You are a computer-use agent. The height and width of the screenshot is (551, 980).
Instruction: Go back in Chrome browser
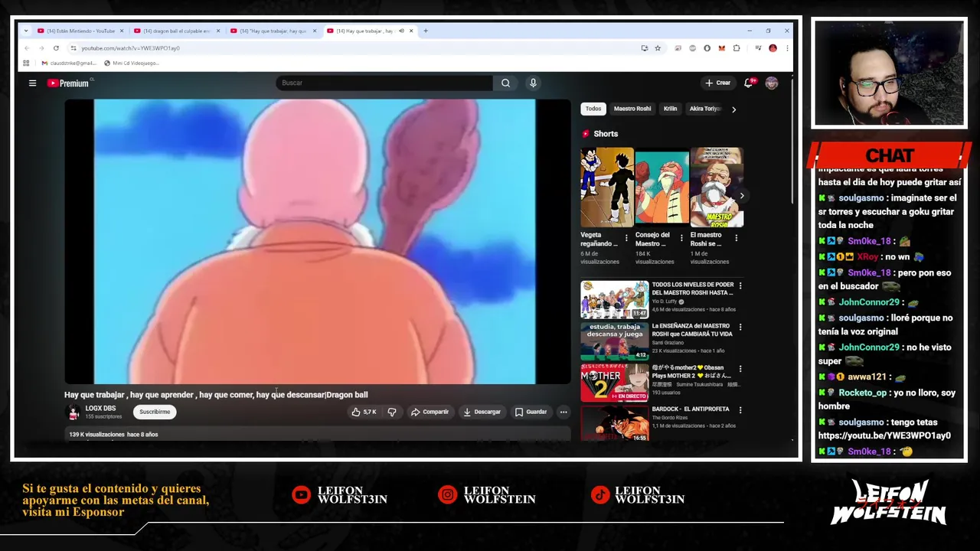[x=26, y=48]
